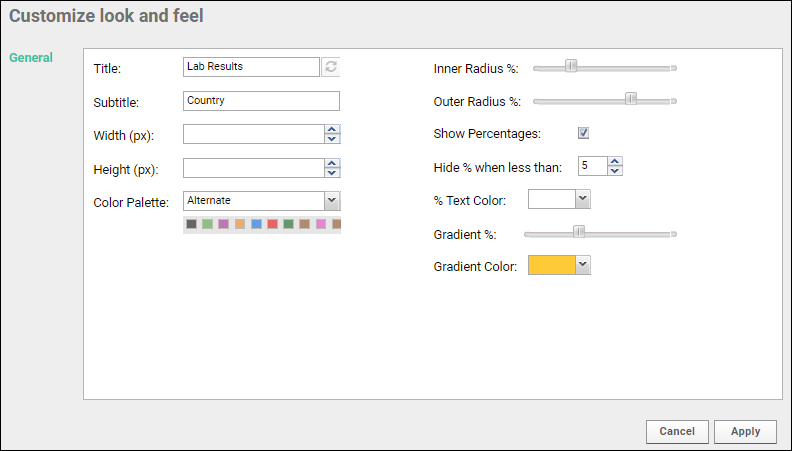
Task: Increase Width value with up arrow
Action: point(332,129)
